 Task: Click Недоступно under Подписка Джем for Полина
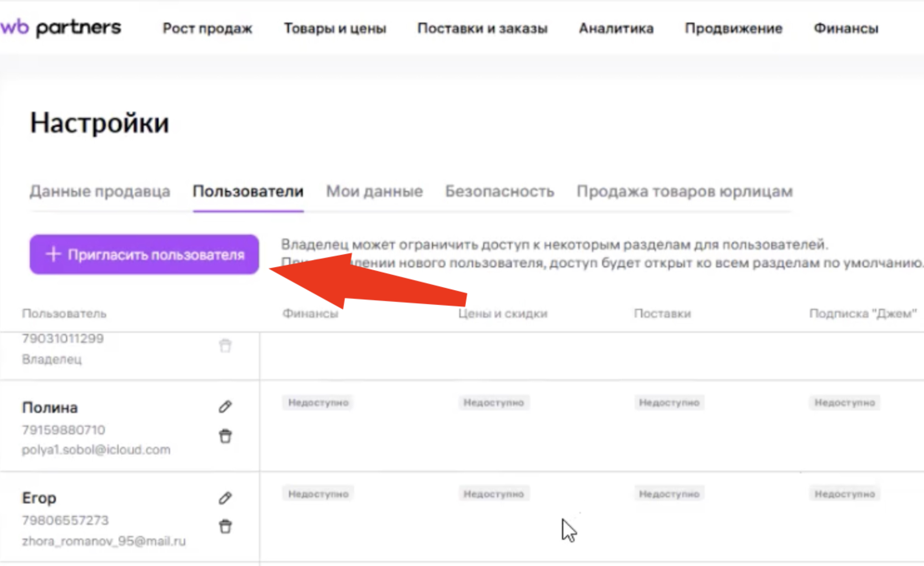click(845, 403)
